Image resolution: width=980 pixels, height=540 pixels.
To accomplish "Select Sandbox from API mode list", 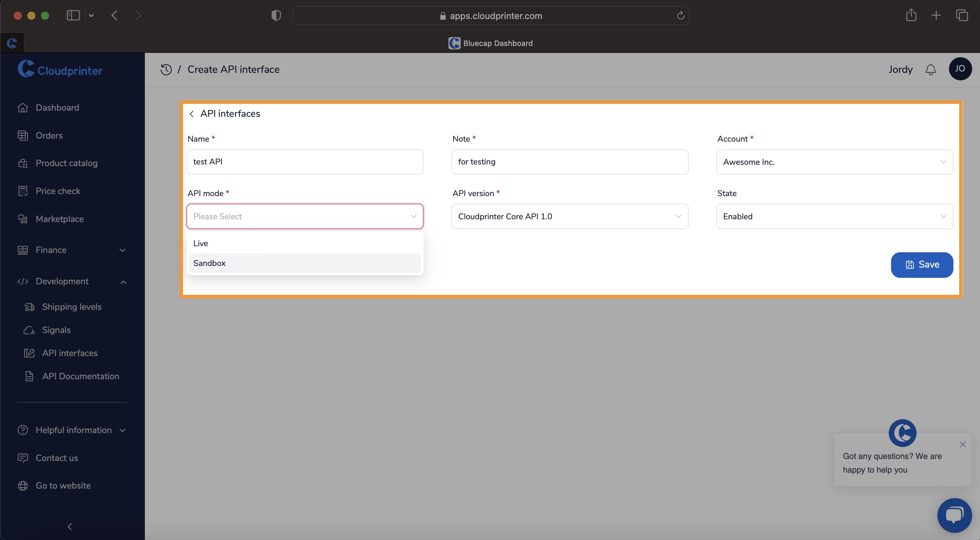I will (x=305, y=263).
